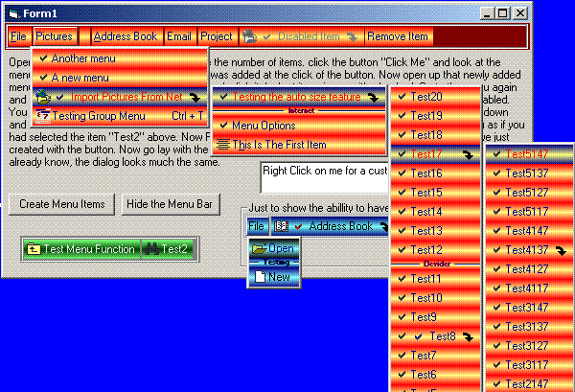Viewport: 575px width, 392px height.
Task: Click the Remove Item menu entry
Action: [x=398, y=36]
